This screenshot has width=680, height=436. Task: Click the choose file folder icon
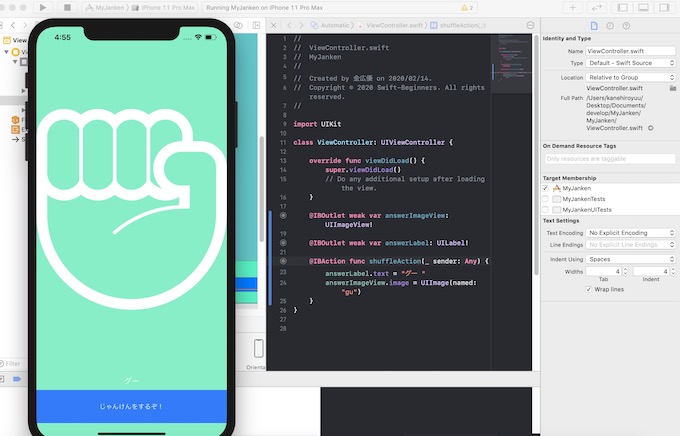673,88
